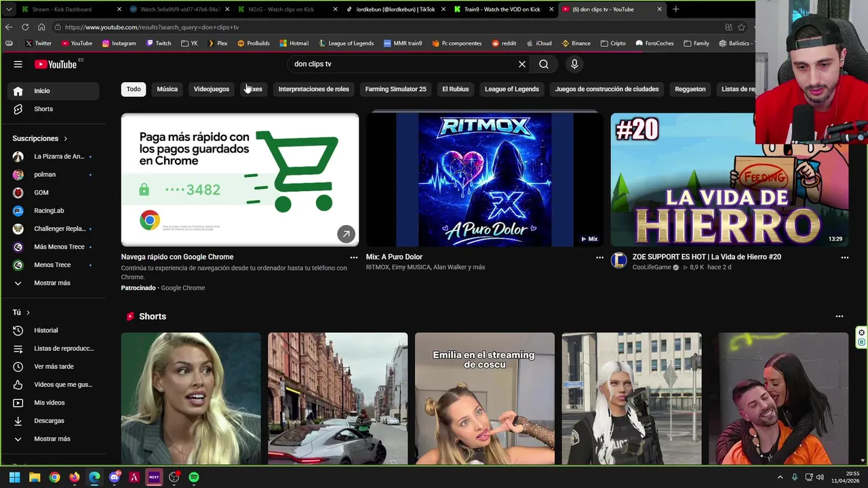Go back in browser toolbar
This screenshot has height=488, width=868.
(9, 27)
